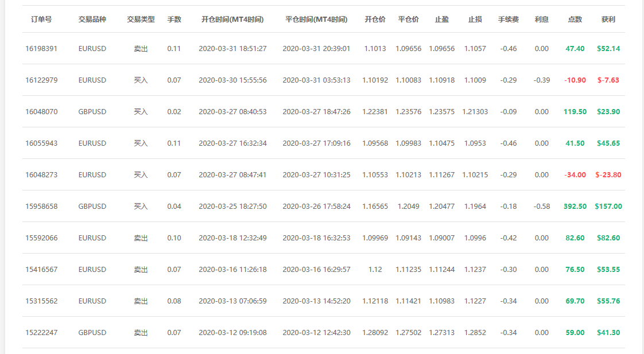Select order number 15958658

pyautogui.click(x=41, y=206)
